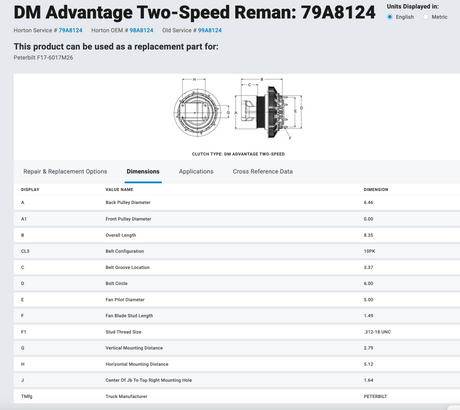The width and height of the screenshot is (460, 410).
Task: Click the clutch side-view diagram
Action: pyautogui.click(x=269, y=108)
